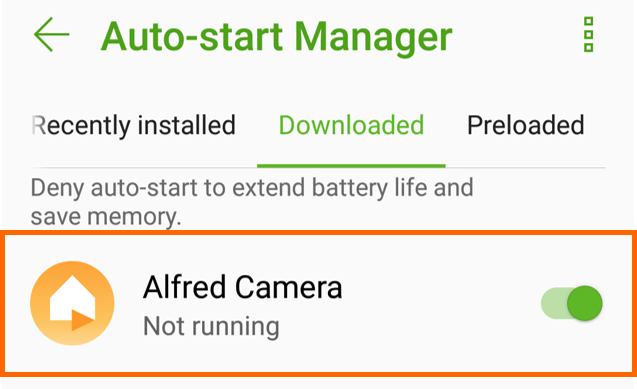Select the Downloaded tab

pos(351,125)
